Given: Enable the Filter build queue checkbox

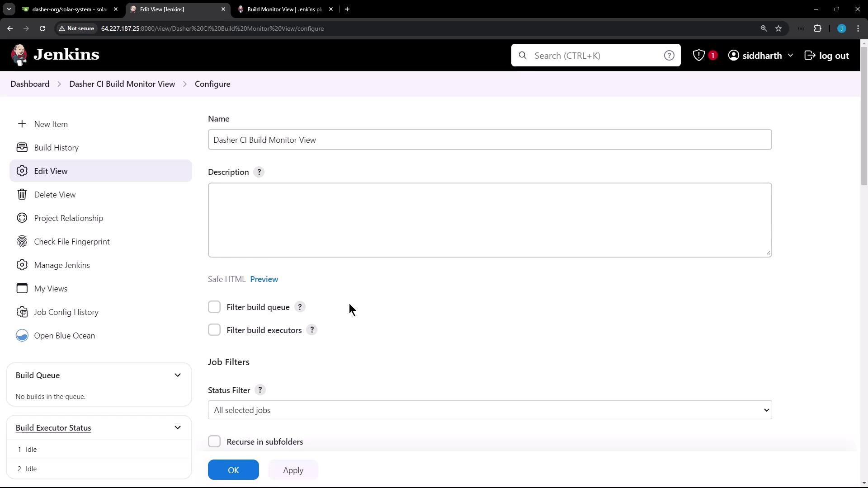Looking at the screenshot, I should point(214,307).
